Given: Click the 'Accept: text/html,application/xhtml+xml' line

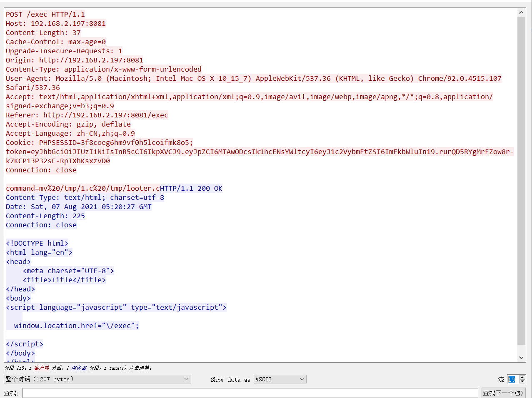Looking at the screenshot, I should (x=250, y=97).
